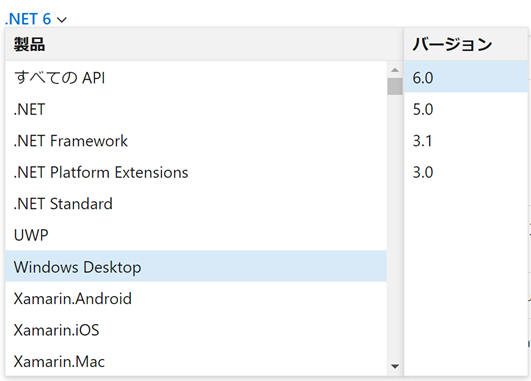The image size is (531, 381).
Task: Choose version 5.0
Action: [x=466, y=109]
